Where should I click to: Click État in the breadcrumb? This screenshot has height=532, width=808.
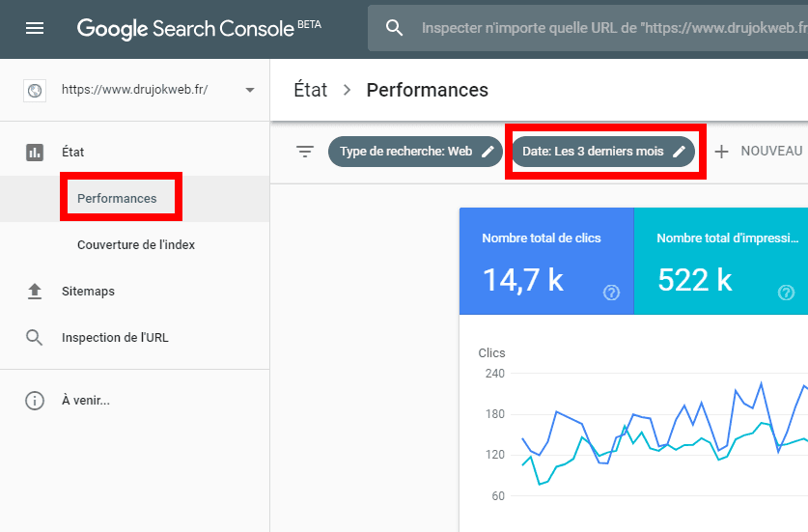pyautogui.click(x=310, y=90)
